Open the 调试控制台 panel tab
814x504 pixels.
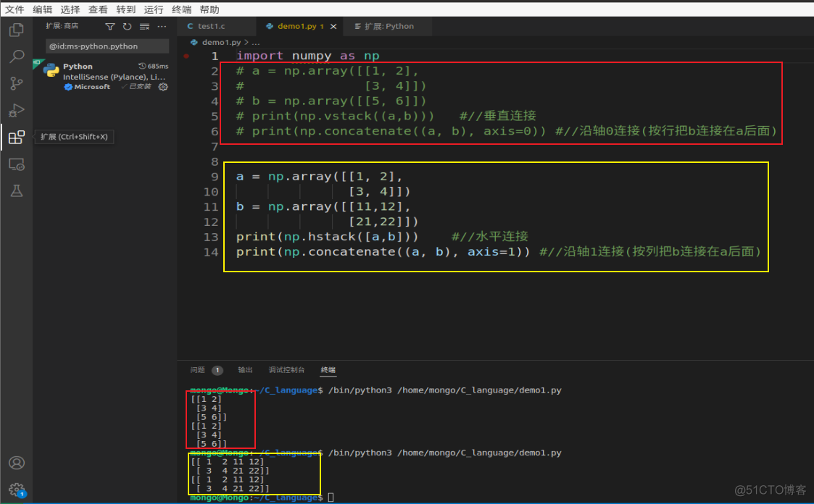[x=286, y=370]
